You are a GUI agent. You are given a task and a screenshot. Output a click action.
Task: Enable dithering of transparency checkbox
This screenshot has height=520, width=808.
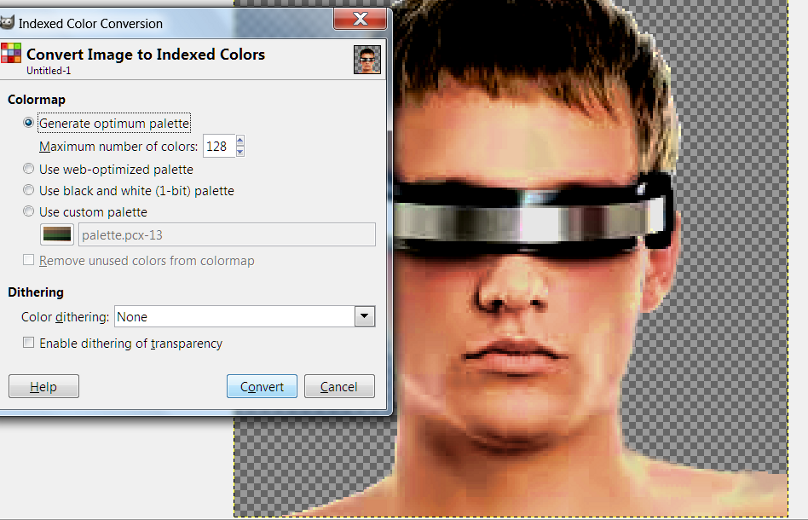pyautogui.click(x=29, y=343)
